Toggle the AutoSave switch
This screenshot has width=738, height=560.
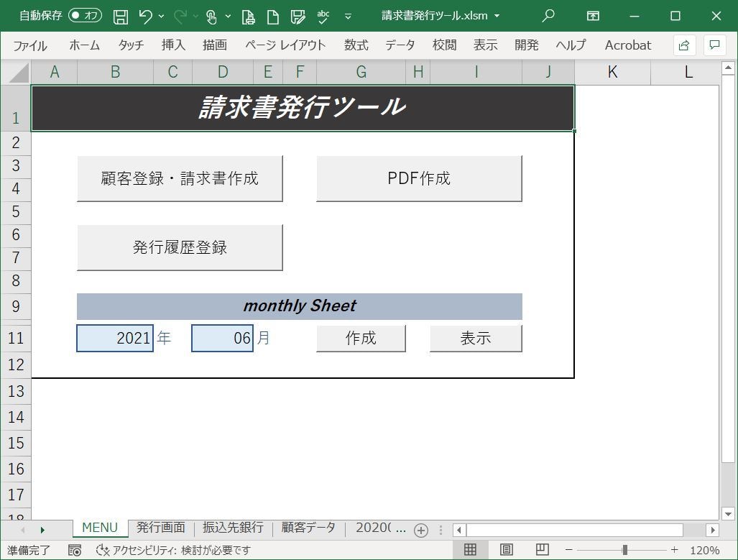(86, 16)
